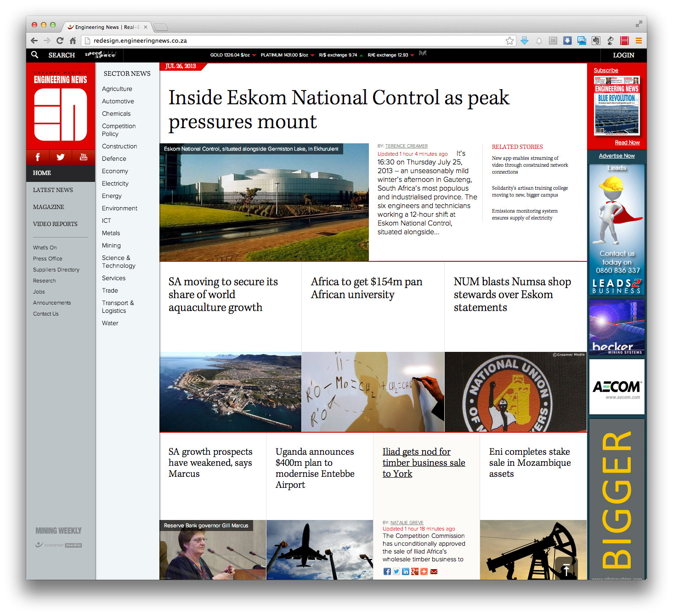Open more share options with the orange plus icon
This screenshot has height=616, width=673.
coord(424,571)
